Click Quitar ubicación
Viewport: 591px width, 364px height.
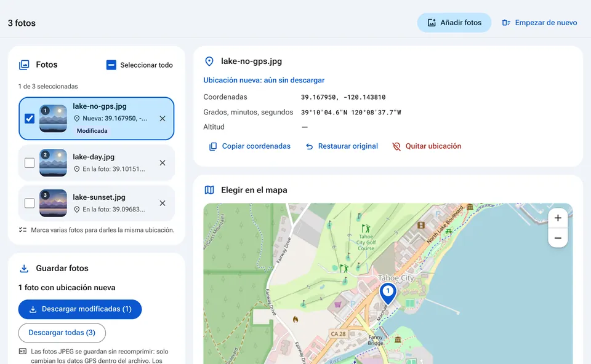coord(427,146)
